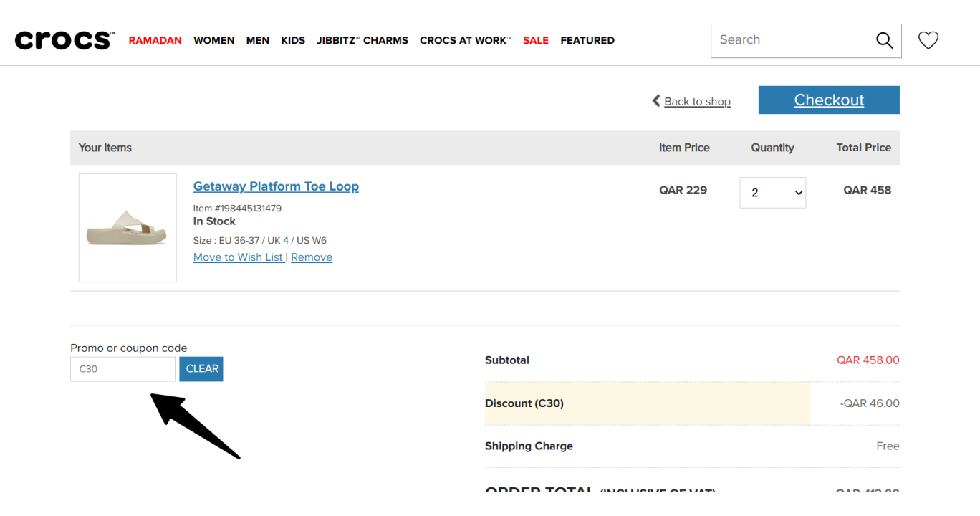
Task: Click the Checkout button
Action: pyautogui.click(x=829, y=100)
